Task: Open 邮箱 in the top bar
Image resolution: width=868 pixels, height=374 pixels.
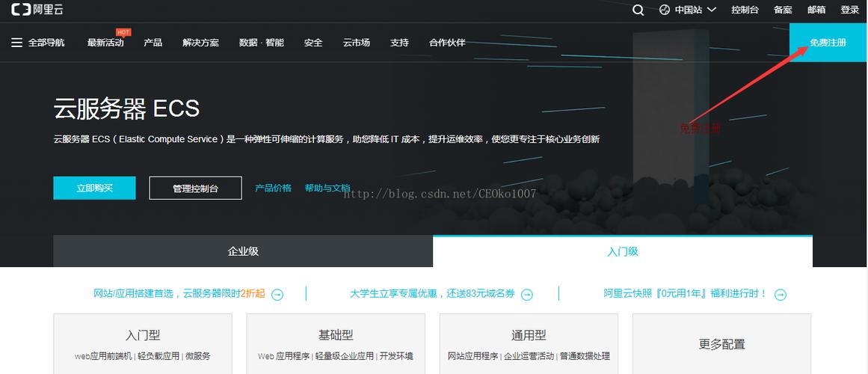Action: click(x=816, y=10)
